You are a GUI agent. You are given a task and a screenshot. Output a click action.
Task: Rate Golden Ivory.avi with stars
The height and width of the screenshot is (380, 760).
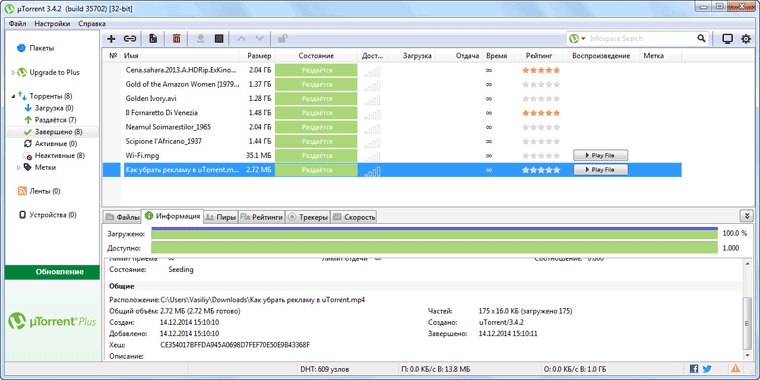point(541,98)
